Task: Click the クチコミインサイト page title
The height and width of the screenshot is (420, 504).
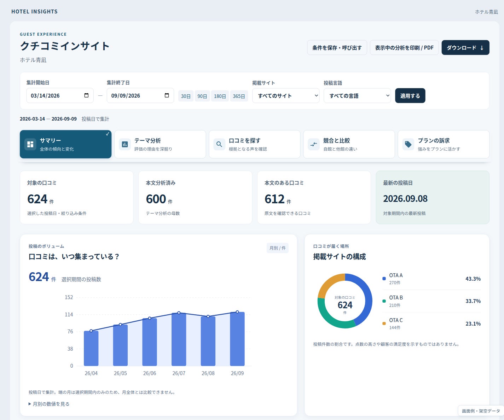Action: click(65, 46)
